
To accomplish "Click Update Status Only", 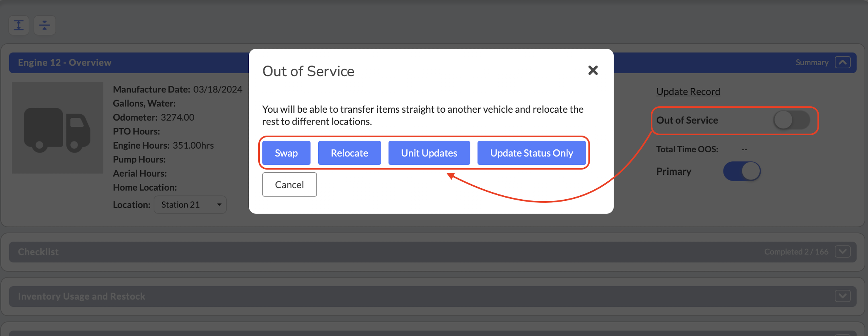I will [x=531, y=153].
